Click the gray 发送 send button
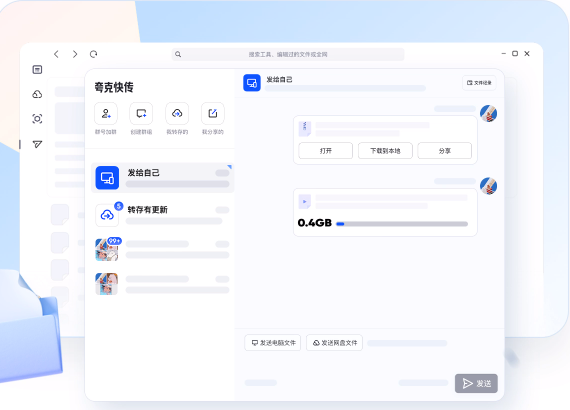The image size is (570, 410). [x=476, y=383]
